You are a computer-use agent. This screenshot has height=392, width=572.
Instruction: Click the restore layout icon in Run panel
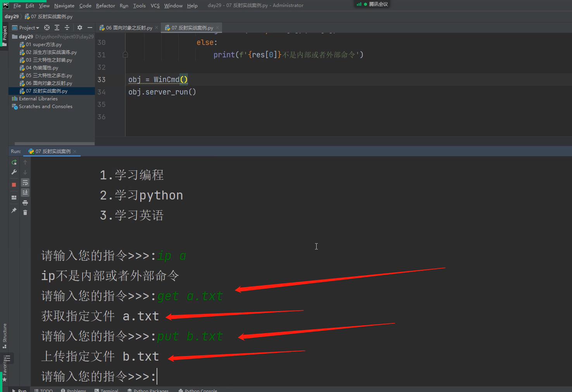pyautogui.click(x=14, y=198)
